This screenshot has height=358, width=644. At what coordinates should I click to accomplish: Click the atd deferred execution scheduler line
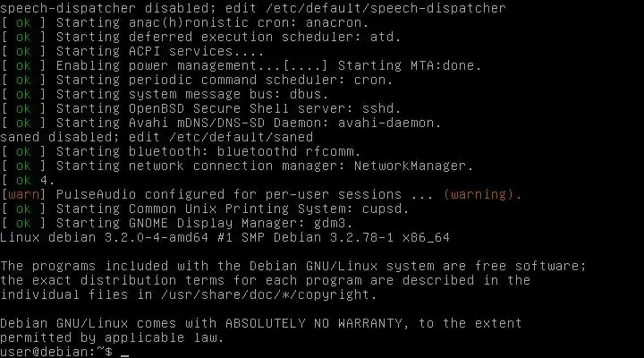[201, 37]
